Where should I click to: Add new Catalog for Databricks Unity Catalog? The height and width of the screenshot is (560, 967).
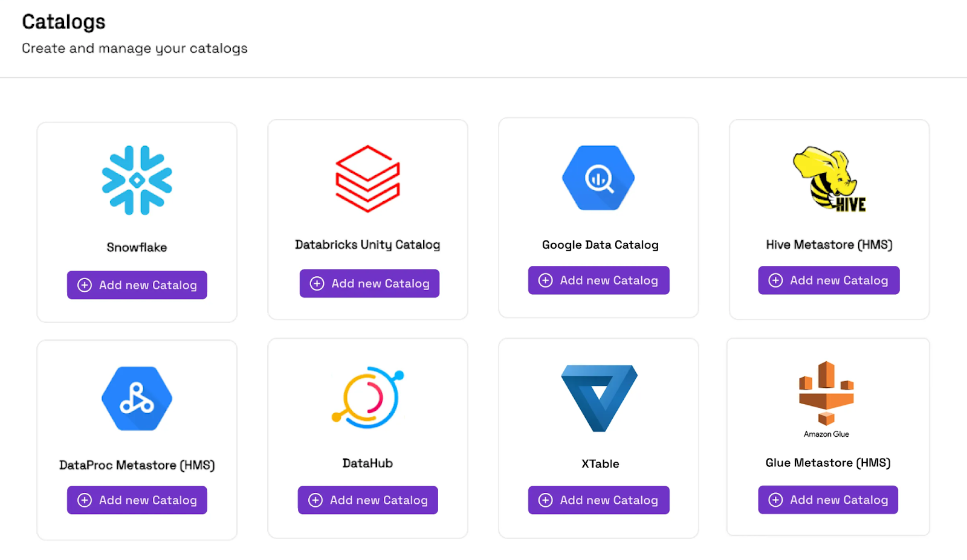tap(369, 283)
